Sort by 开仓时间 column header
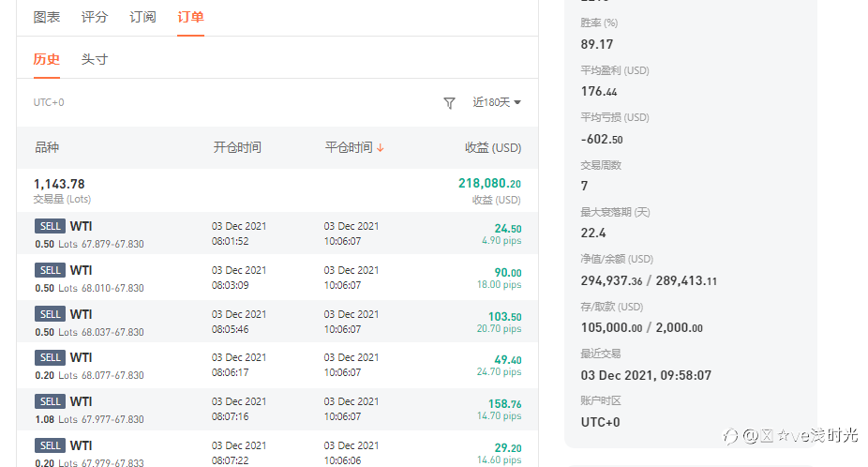The height and width of the screenshot is (467, 868). [x=237, y=147]
